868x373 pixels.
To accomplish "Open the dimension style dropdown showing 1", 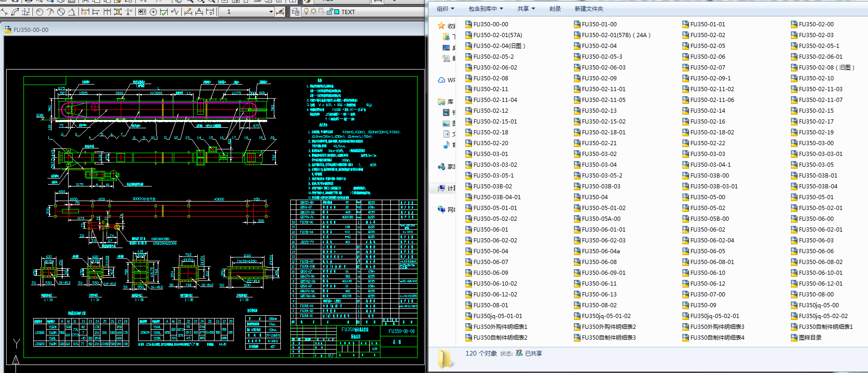I will [271, 12].
